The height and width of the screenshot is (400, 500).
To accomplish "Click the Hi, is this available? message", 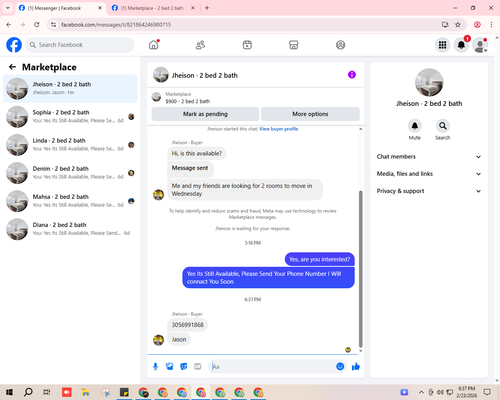I will [197, 154].
